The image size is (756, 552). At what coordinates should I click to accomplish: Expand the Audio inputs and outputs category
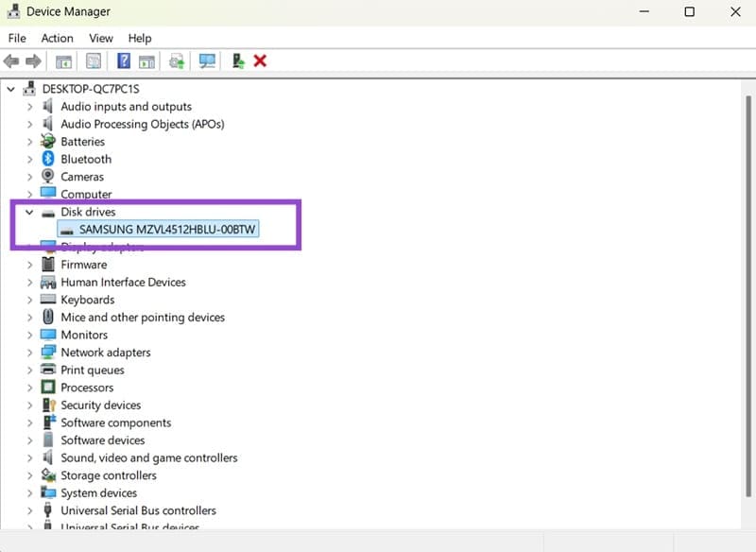[x=29, y=107]
